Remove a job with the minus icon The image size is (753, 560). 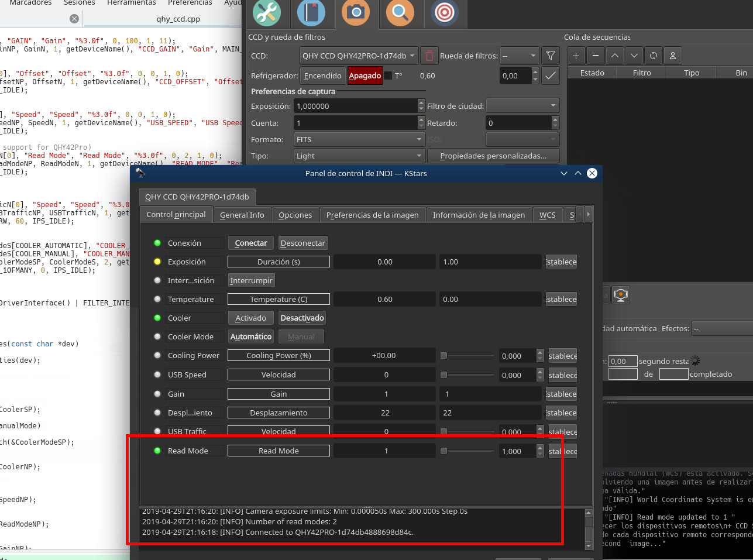[x=595, y=56]
